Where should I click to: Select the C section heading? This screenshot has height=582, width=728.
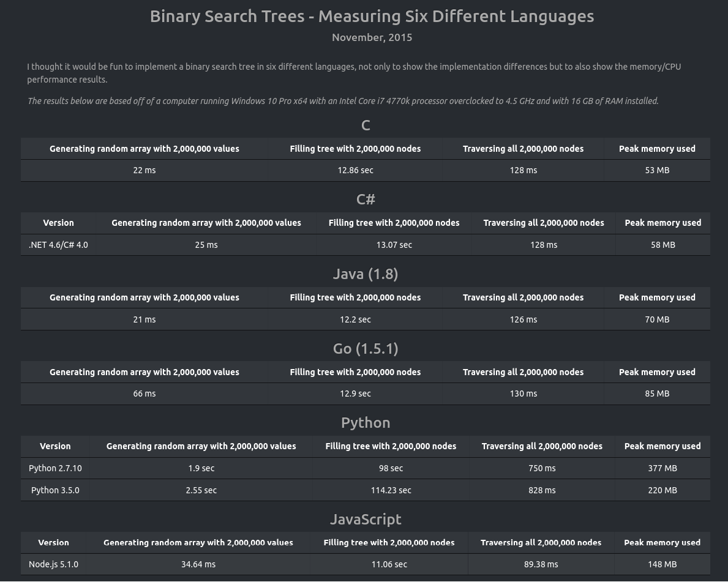(366, 125)
